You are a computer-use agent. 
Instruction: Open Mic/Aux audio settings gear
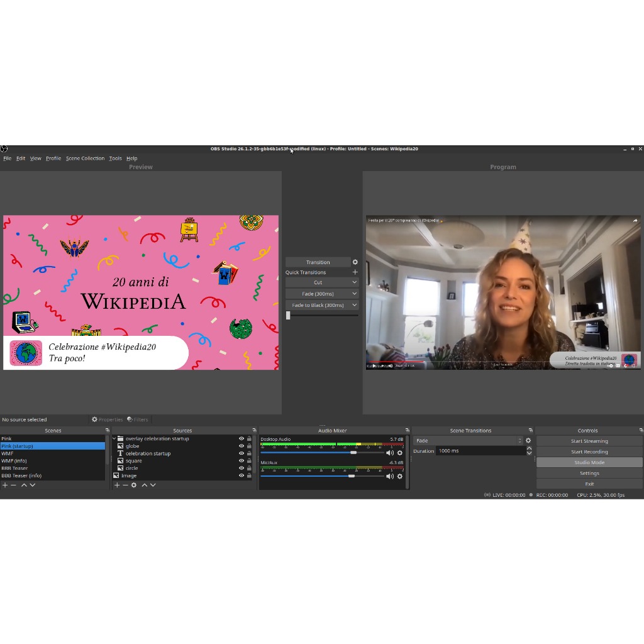pyautogui.click(x=399, y=477)
